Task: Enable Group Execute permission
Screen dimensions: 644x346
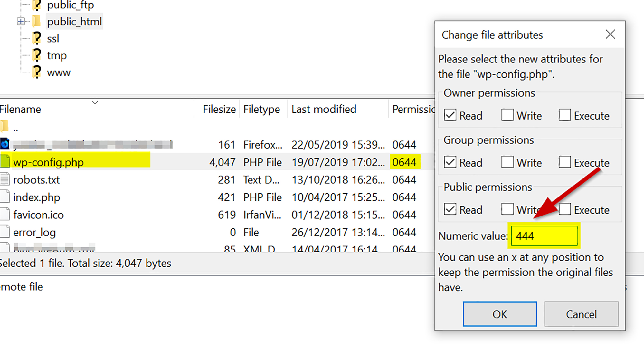Action: coord(564,162)
